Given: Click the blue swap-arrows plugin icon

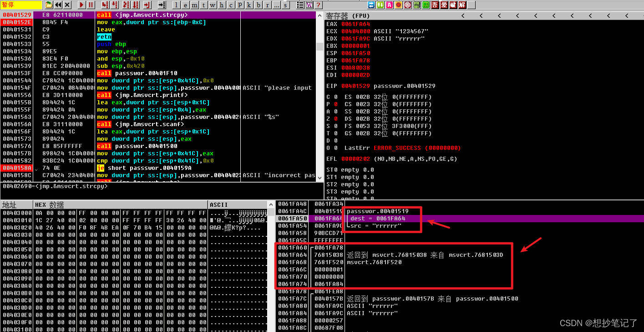Looking at the screenshot, I should (x=371, y=5).
